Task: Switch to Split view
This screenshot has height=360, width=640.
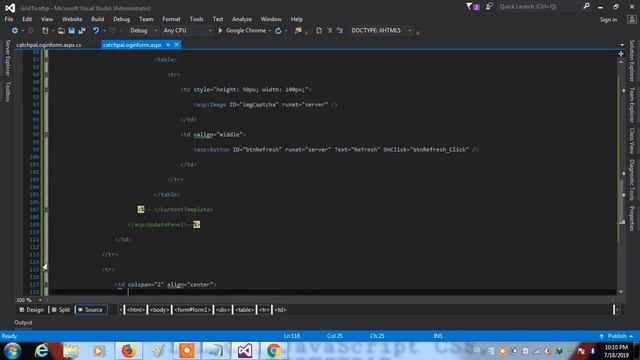Action: tap(61, 310)
